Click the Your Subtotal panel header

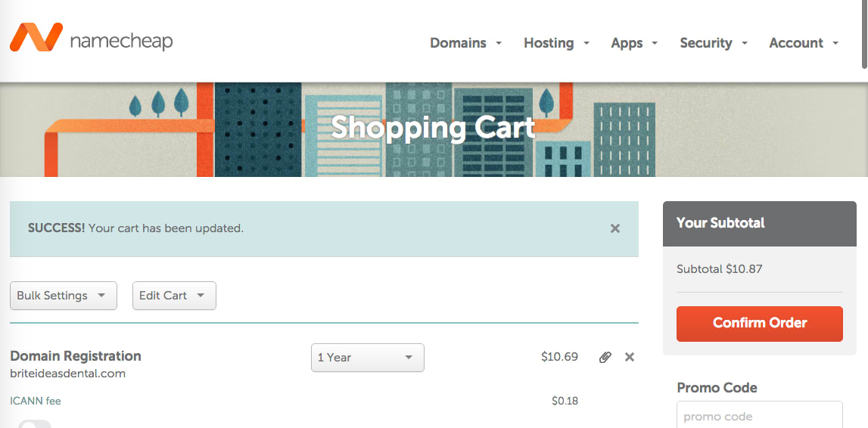pos(760,223)
